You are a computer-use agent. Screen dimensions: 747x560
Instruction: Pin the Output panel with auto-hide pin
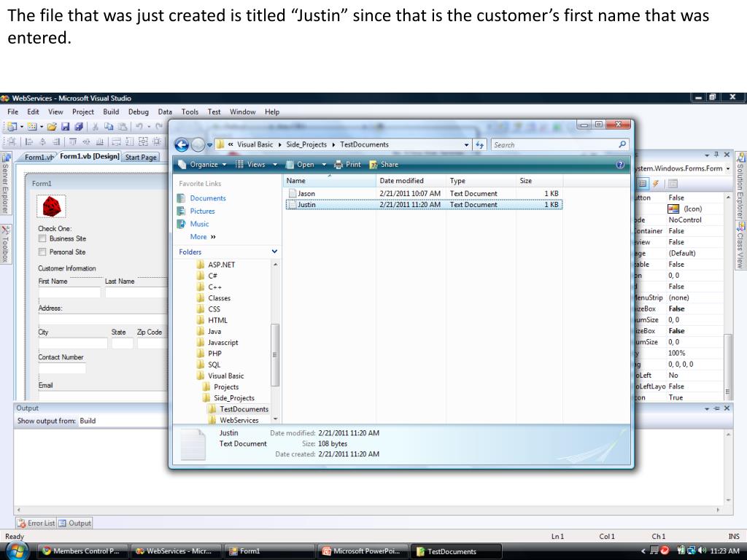[x=716, y=408]
